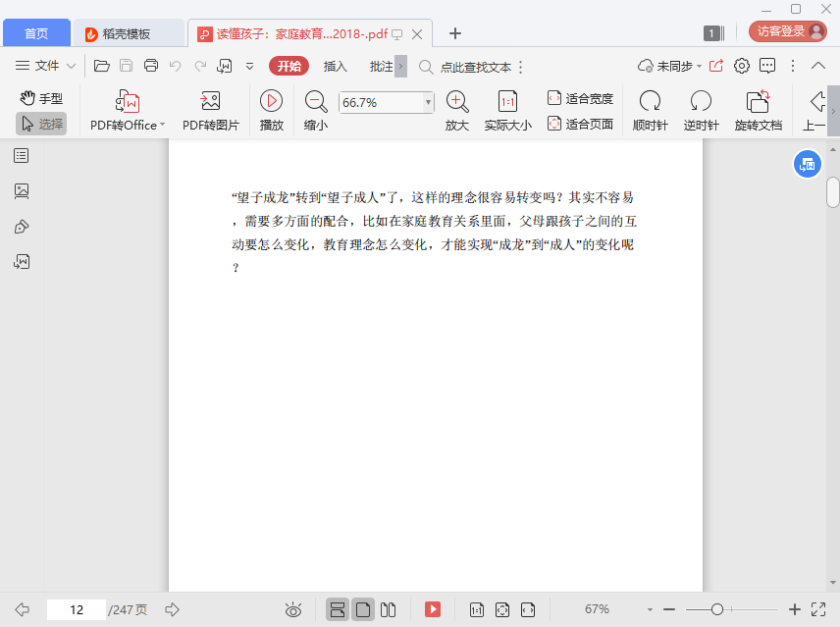Image resolution: width=840 pixels, height=627 pixels.
Task: Status bar fit width icon
Action: [x=528, y=609]
